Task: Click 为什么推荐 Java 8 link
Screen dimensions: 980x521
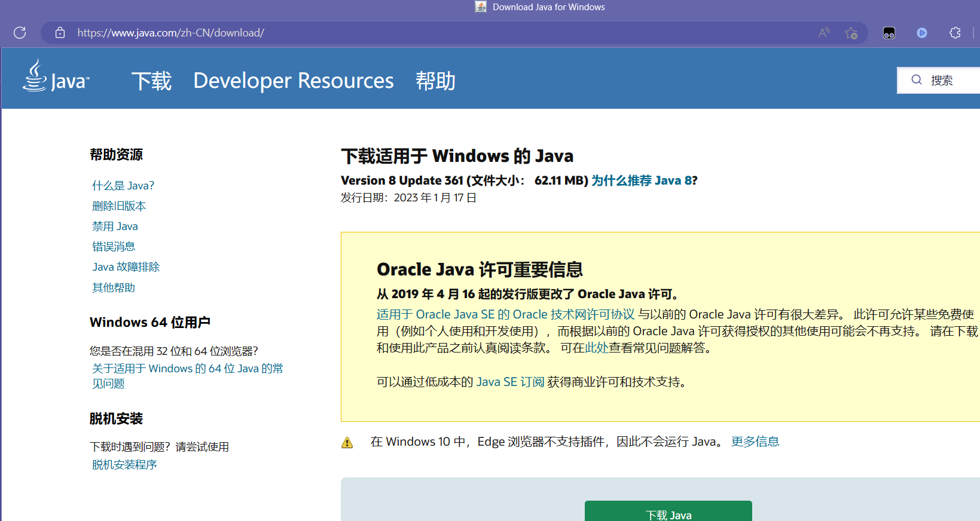Action: click(642, 180)
